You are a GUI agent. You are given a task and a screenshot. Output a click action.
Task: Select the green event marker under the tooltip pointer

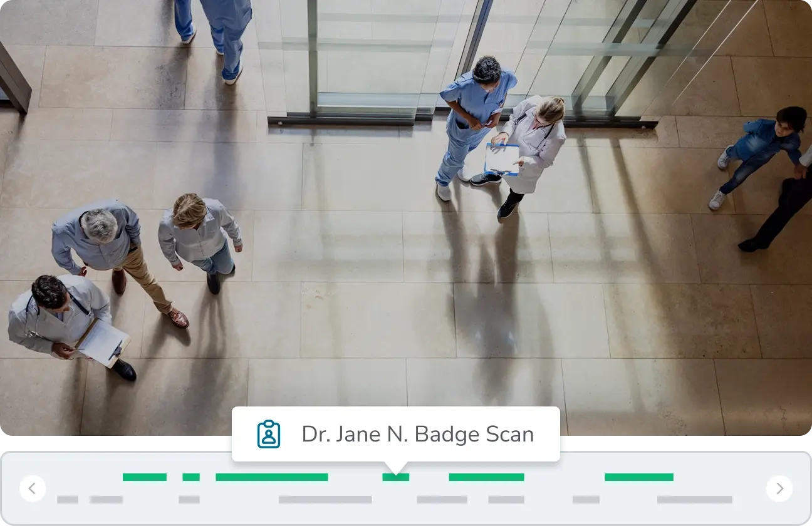coord(395,477)
